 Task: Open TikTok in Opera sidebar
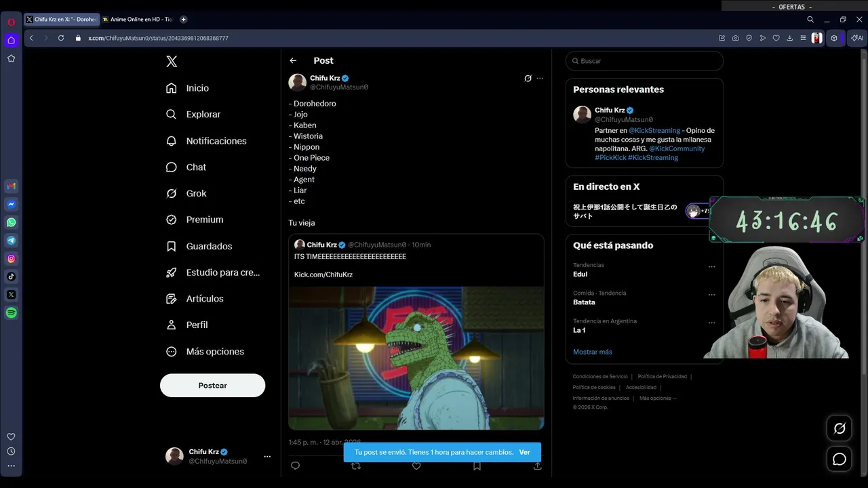12,277
